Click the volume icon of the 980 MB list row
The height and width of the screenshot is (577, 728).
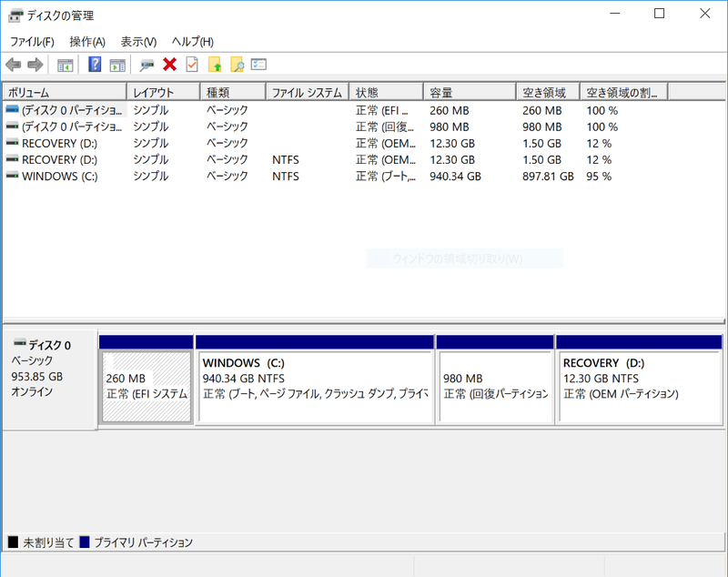(x=13, y=127)
